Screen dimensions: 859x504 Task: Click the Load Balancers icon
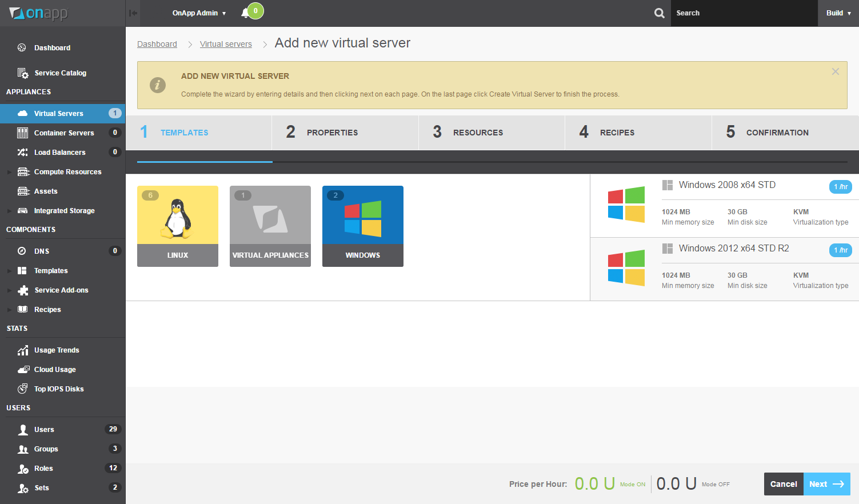click(23, 152)
